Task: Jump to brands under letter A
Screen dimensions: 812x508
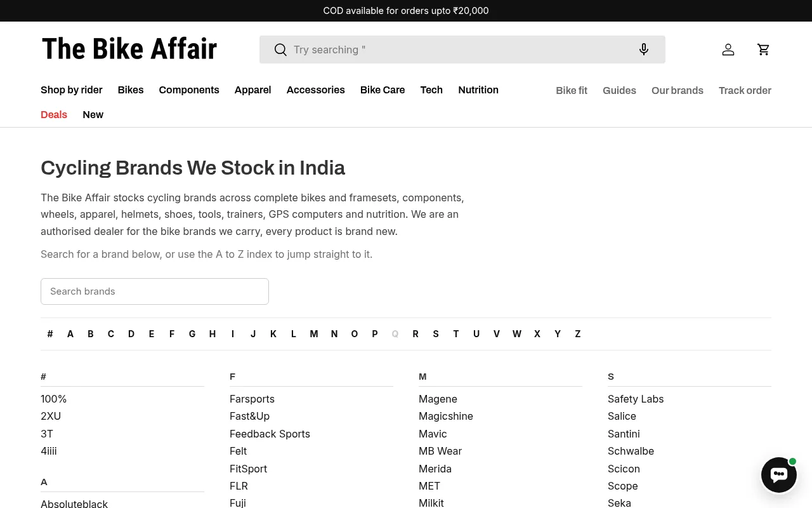Action: click(x=70, y=334)
